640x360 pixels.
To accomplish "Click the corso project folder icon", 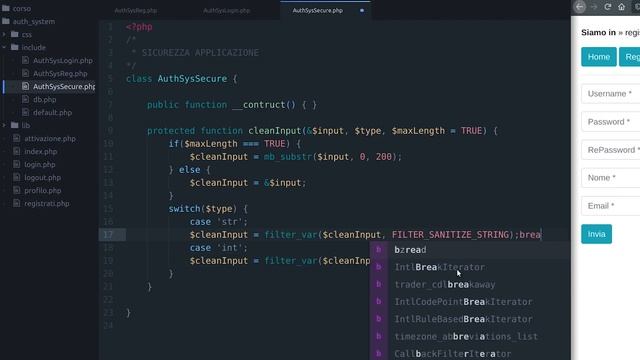I will 6,8.
